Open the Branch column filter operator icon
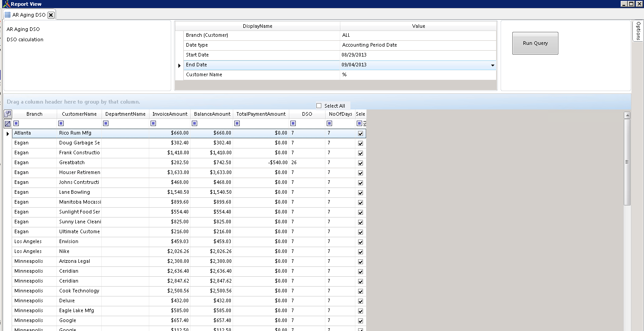The width and height of the screenshot is (644, 331). pyautogui.click(x=16, y=123)
